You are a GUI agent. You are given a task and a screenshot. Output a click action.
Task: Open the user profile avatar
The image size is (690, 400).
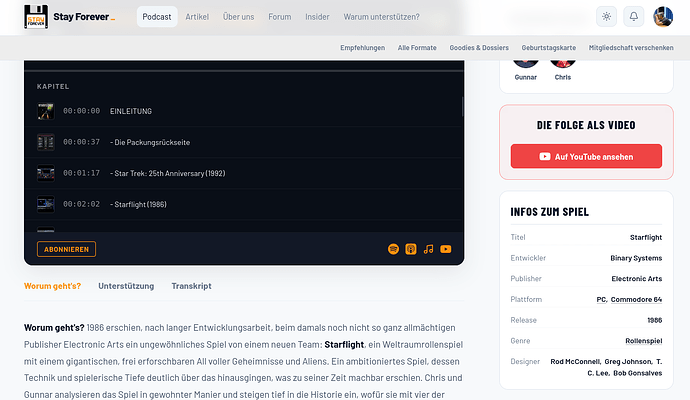point(663,17)
